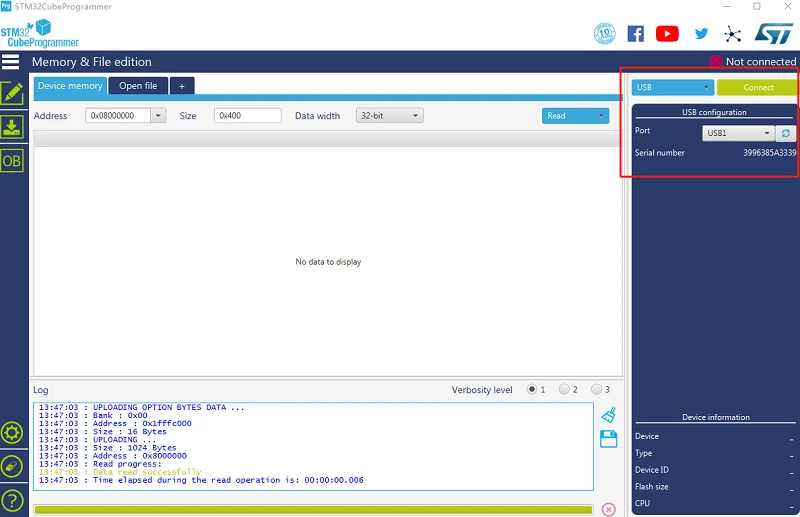This screenshot has width=800, height=517.
Task: Click the 'UPLOADING OPTION BYTES DATA' log line
Action: [141, 407]
